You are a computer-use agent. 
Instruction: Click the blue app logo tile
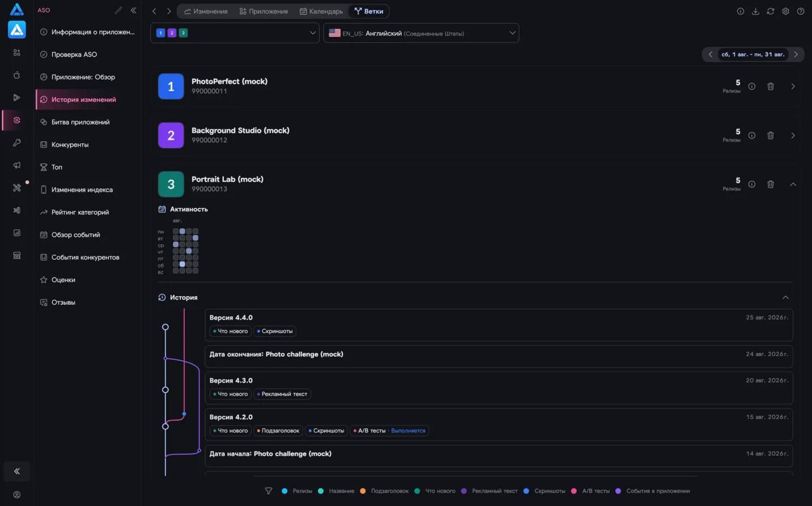(17, 29)
